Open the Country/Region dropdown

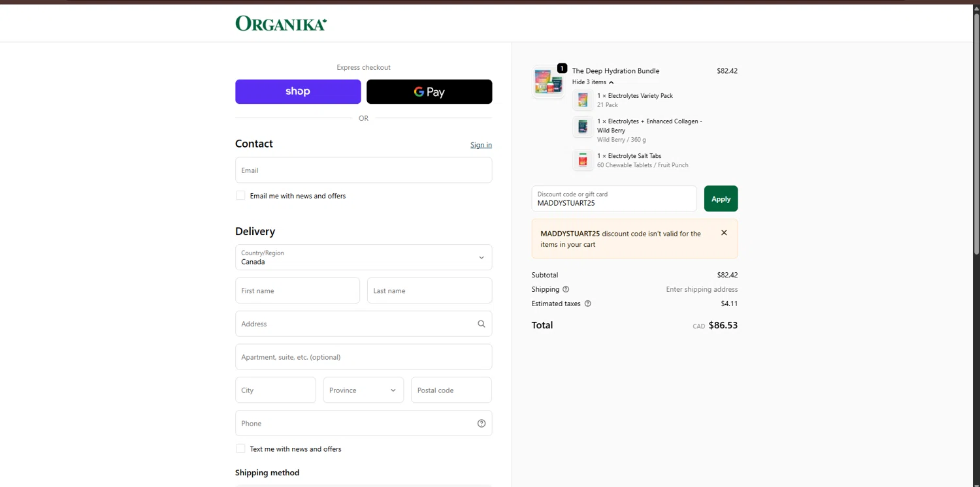(x=363, y=257)
